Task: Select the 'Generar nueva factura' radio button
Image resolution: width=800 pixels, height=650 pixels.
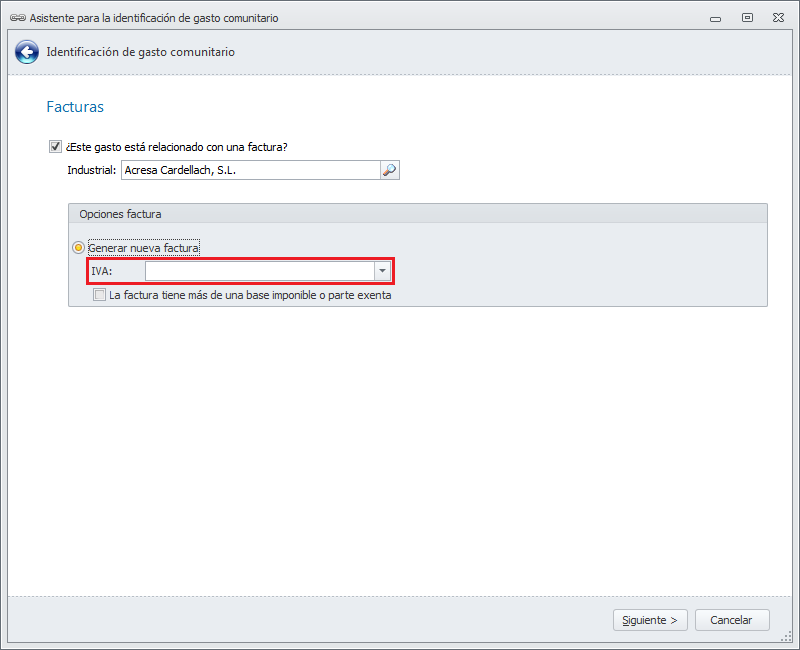Action: pos(79,247)
